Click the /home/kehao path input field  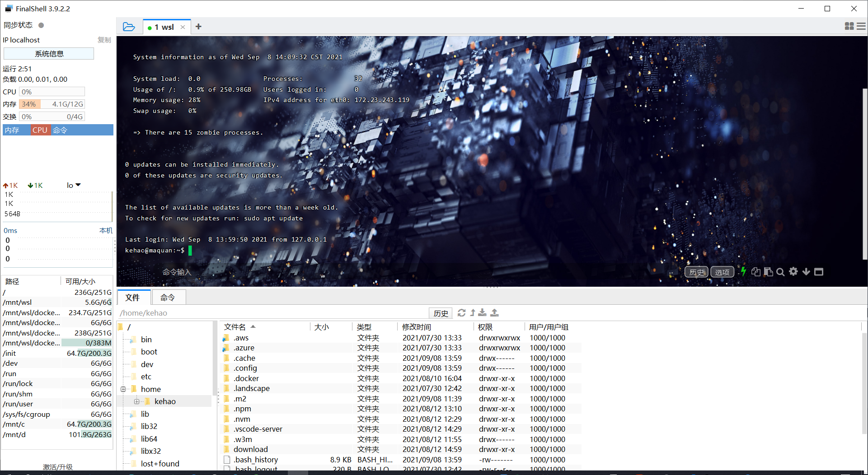point(271,312)
